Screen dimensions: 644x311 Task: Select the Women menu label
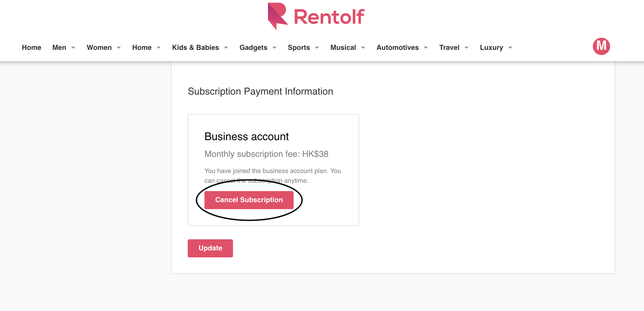pos(99,47)
